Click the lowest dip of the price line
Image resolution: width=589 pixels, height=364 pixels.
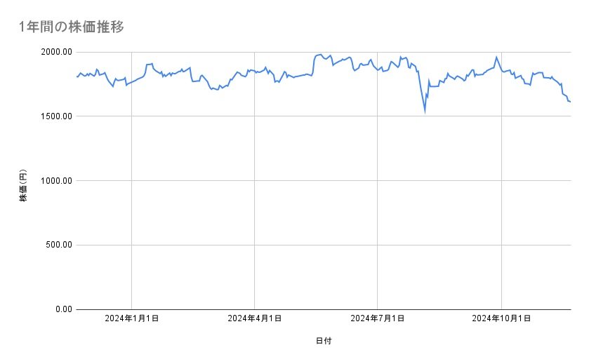click(425, 111)
